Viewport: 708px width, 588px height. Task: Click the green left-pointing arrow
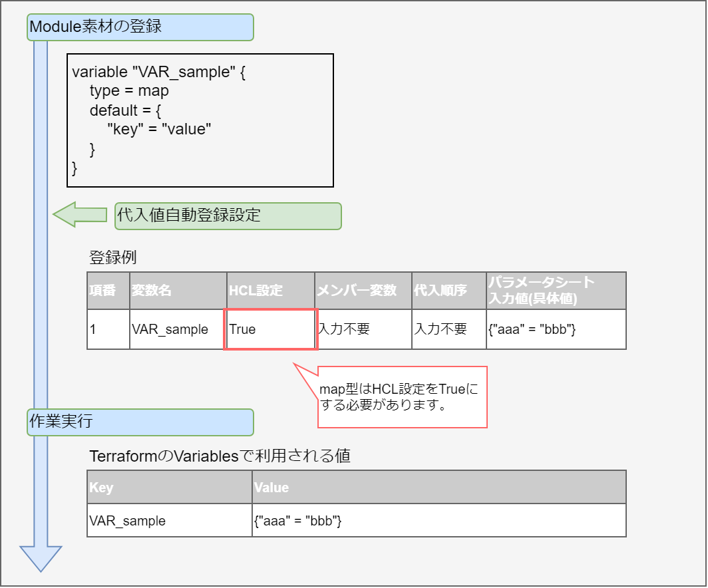tap(79, 215)
